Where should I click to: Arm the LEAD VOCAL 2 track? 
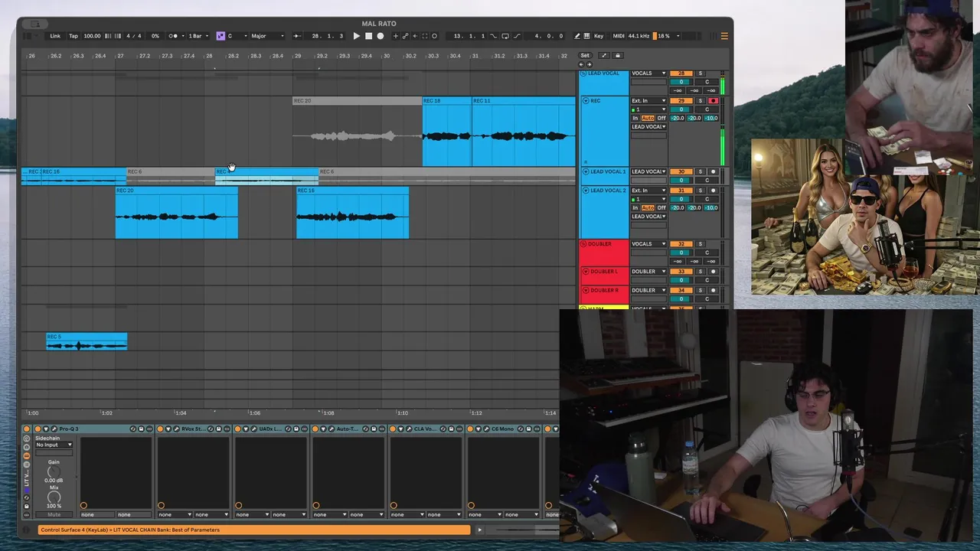(713, 191)
